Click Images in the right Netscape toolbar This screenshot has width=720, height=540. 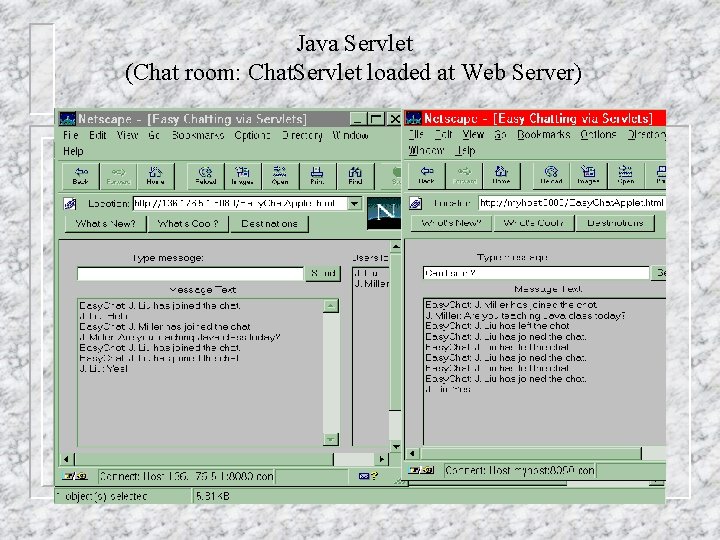(x=589, y=175)
